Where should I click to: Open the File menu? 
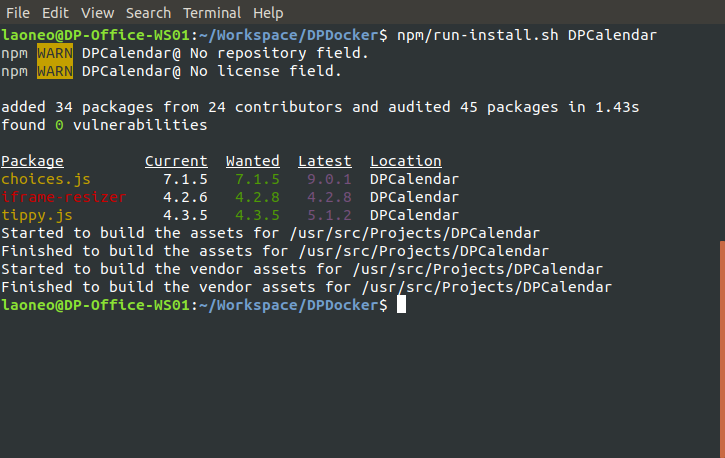[x=18, y=13]
